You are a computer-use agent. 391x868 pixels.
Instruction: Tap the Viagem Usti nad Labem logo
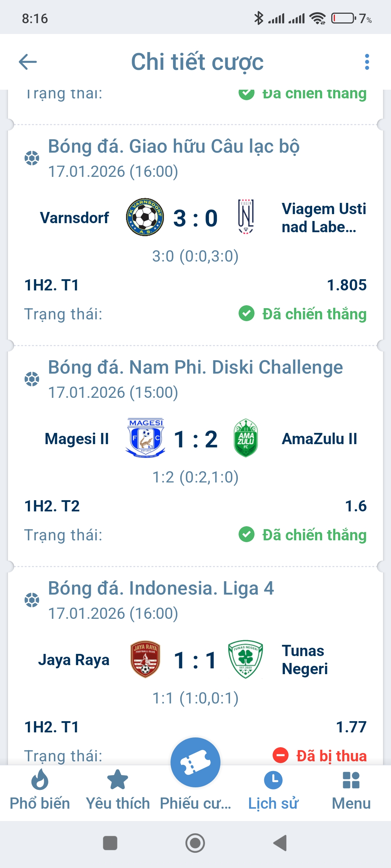(x=246, y=216)
